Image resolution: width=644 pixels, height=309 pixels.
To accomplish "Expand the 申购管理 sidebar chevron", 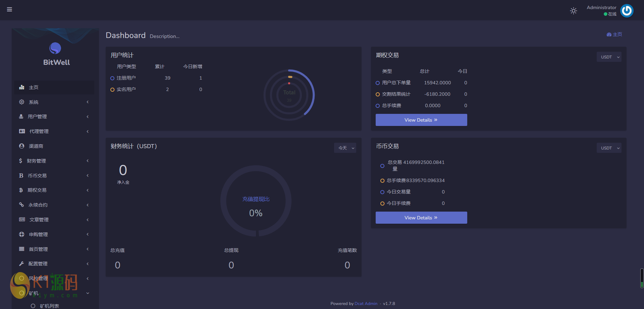I will pos(88,234).
